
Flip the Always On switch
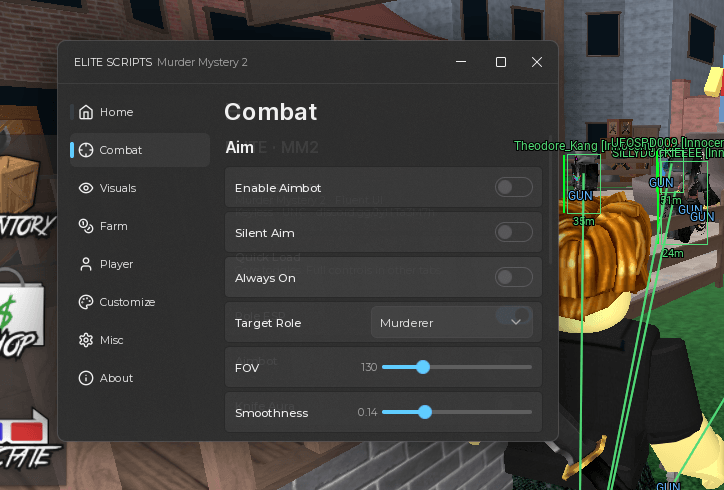tap(513, 278)
